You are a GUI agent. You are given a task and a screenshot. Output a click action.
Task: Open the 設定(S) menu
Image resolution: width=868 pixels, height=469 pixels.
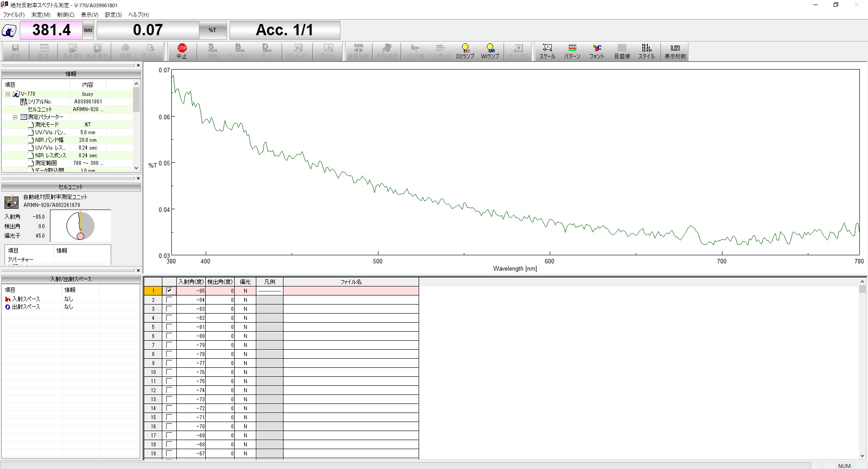113,15
